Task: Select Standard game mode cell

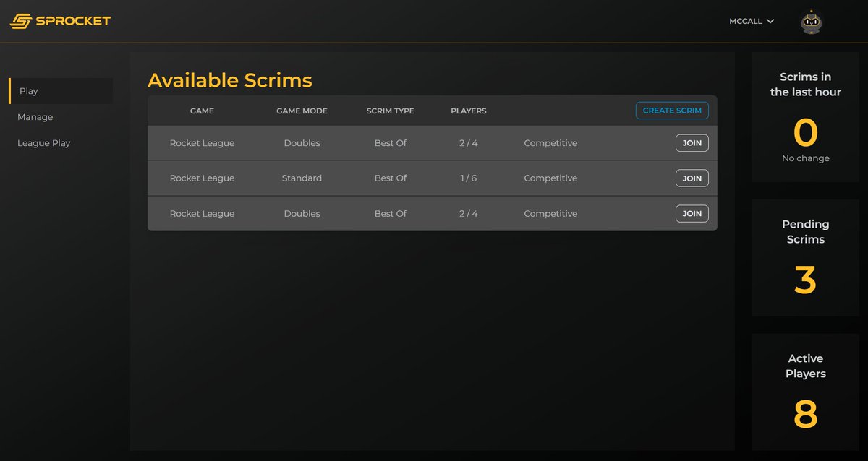Action: (302, 178)
